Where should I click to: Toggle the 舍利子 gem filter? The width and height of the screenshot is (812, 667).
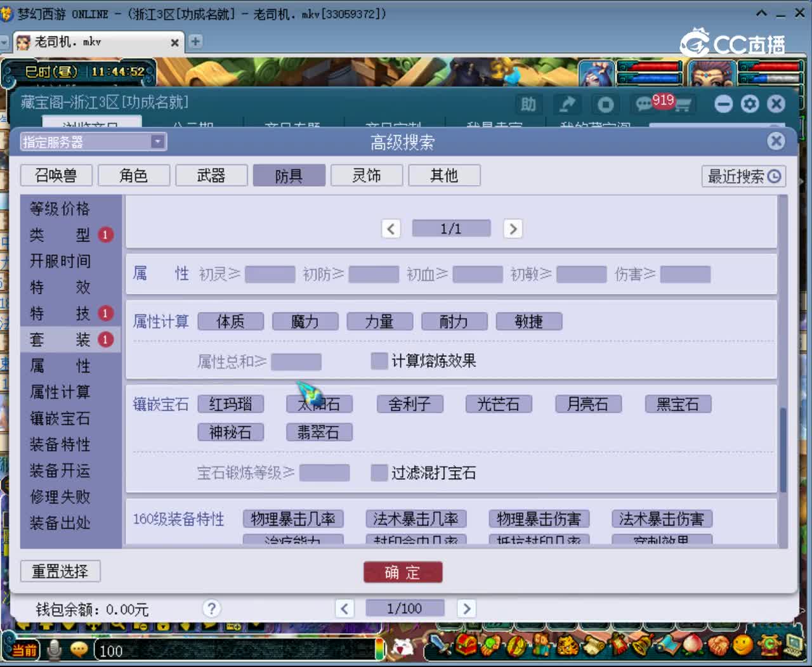[410, 404]
